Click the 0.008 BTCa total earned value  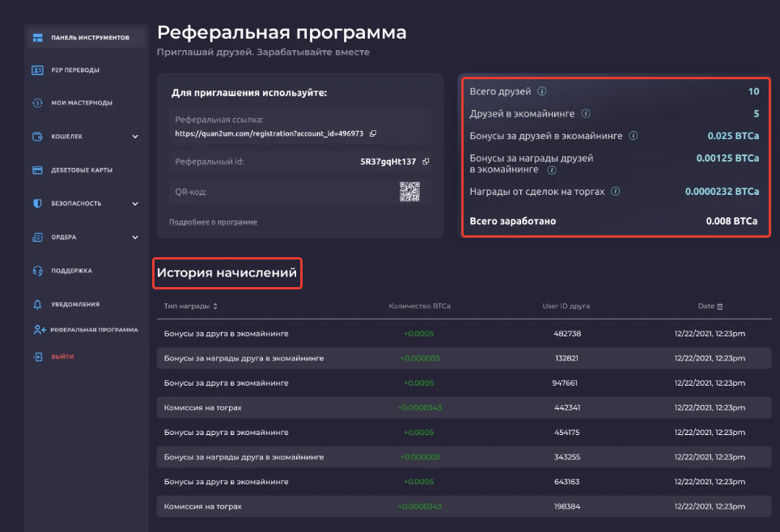(731, 222)
